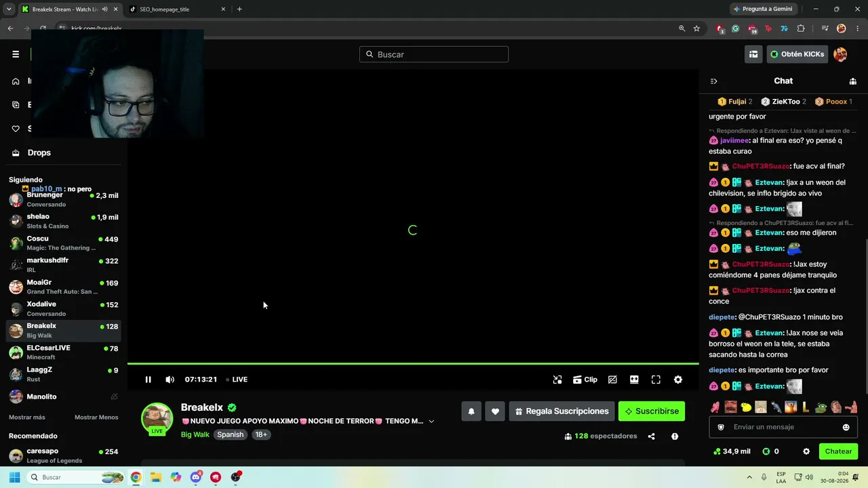
Task: Click the green Suscribirse button
Action: (652, 411)
